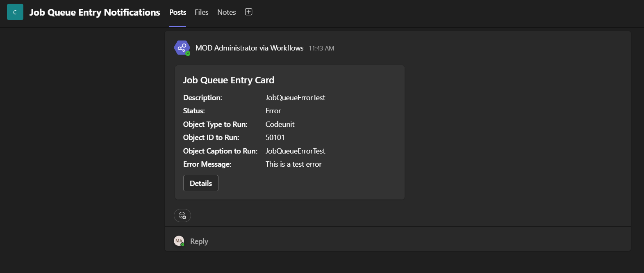This screenshot has width=644, height=273.
Task: Click the Error Message: label
Action: [207, 164]
